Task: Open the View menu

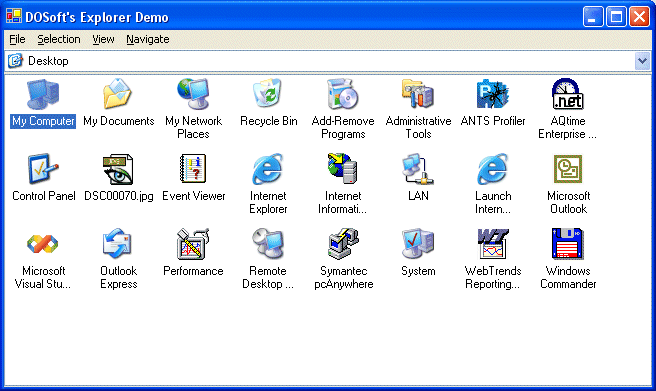Action: tap(103, 39)
